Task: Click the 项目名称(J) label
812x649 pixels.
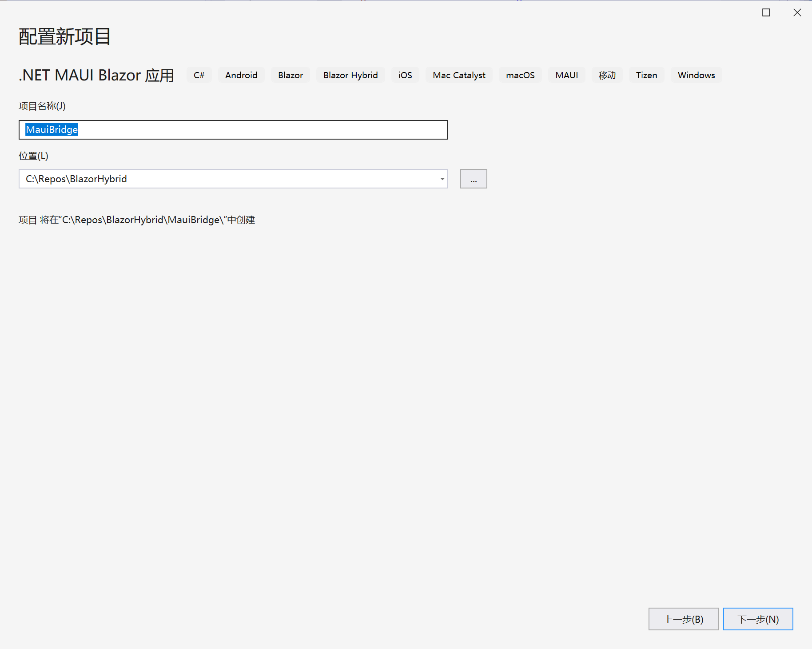Action: pos(42,106)
